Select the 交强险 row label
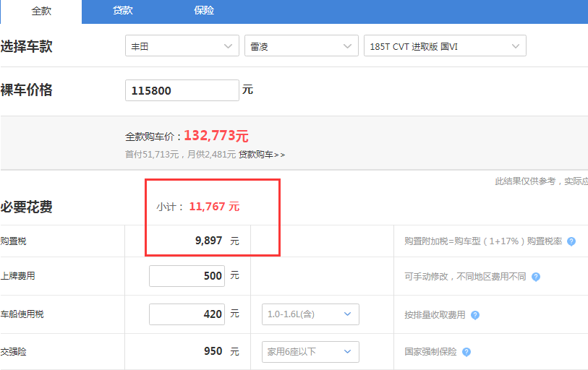 14,352
